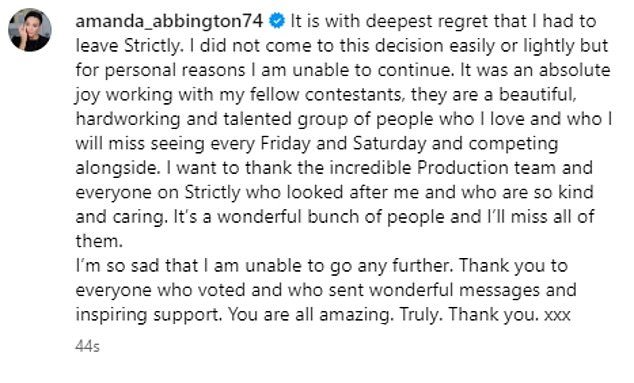Click the "xxx" at the caption's end
The image size is (634, 383).
[558, 315]
